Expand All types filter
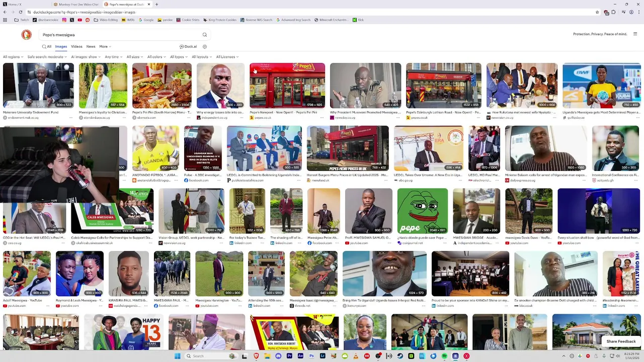 [x=179, y=57]
